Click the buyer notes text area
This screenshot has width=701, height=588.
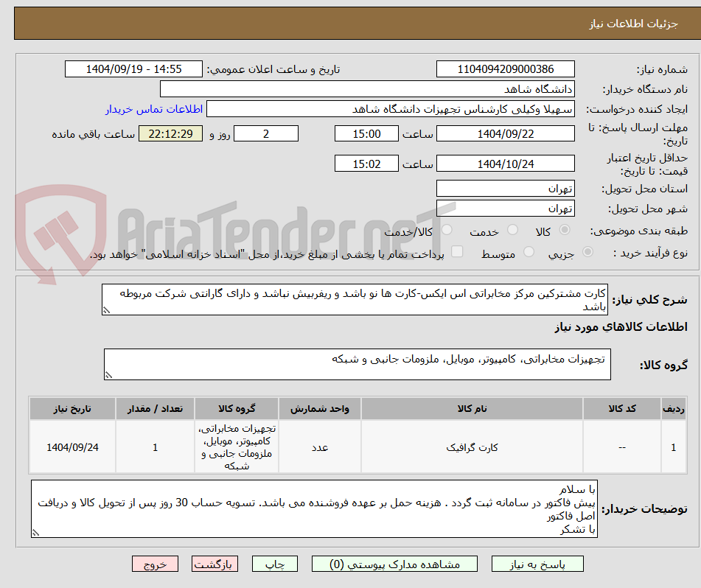point(314,509)
